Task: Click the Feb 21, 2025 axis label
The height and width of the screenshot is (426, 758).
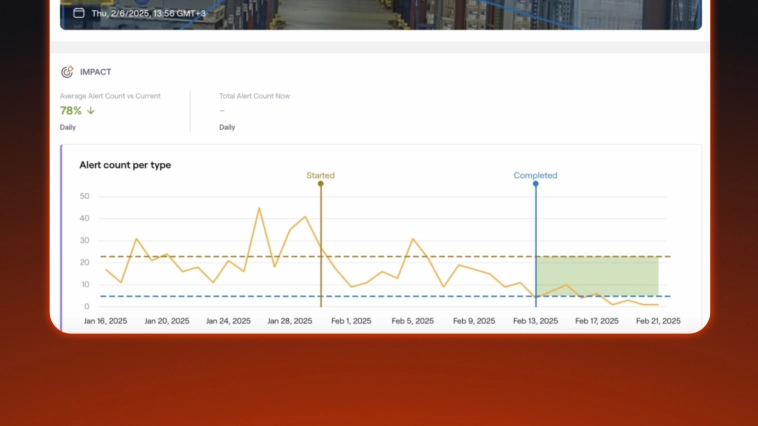Action: (x=658, y=321)
